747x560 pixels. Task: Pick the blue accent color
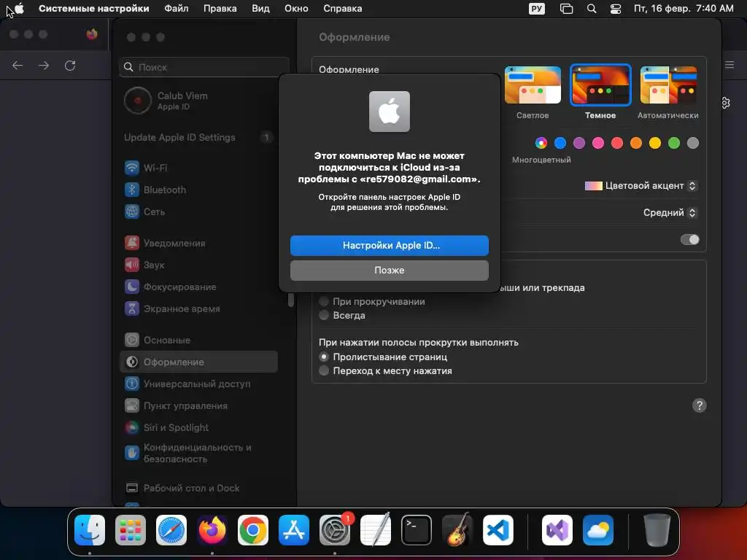(560, 143)
